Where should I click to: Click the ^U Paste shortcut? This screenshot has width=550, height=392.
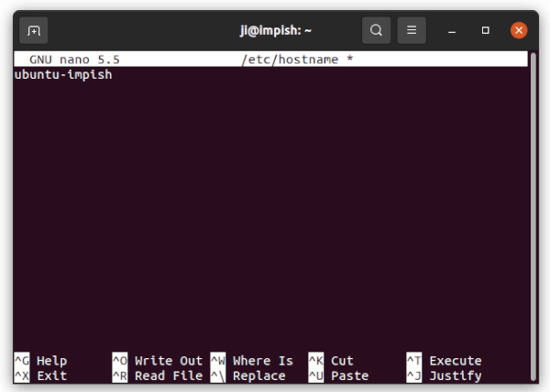click(x=338, y=376)
